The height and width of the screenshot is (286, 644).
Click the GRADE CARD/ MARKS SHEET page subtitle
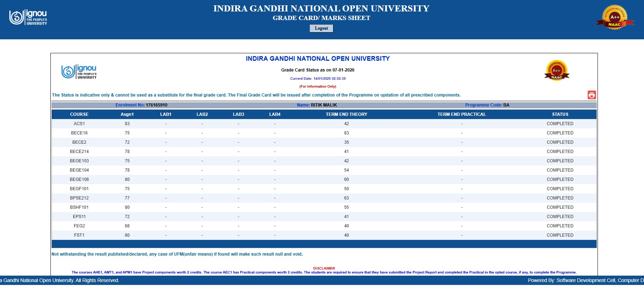point(321,18)
